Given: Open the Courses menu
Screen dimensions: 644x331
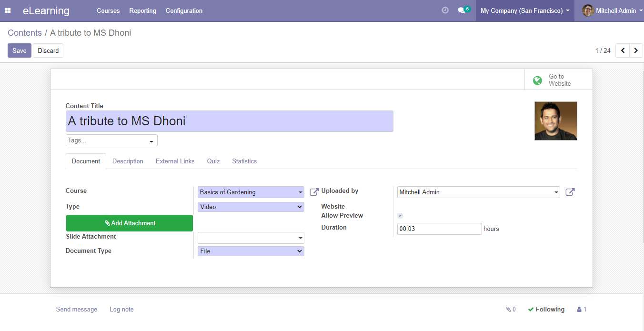Looking at the screenshot, I should point(108,10).
